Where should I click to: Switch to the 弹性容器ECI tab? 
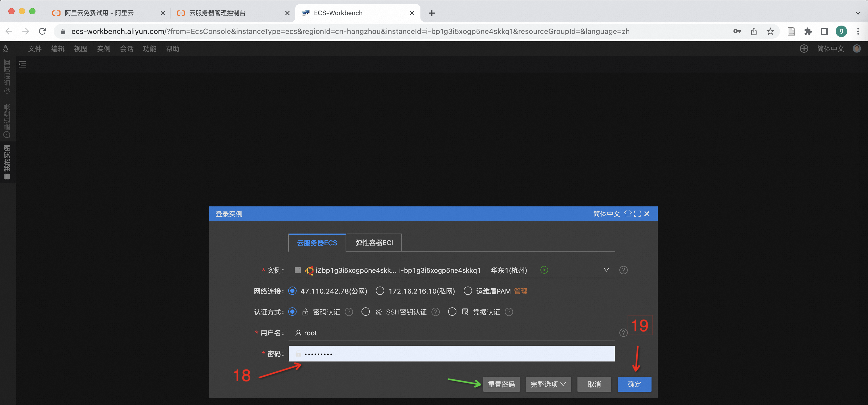click(x=374, y=242)
